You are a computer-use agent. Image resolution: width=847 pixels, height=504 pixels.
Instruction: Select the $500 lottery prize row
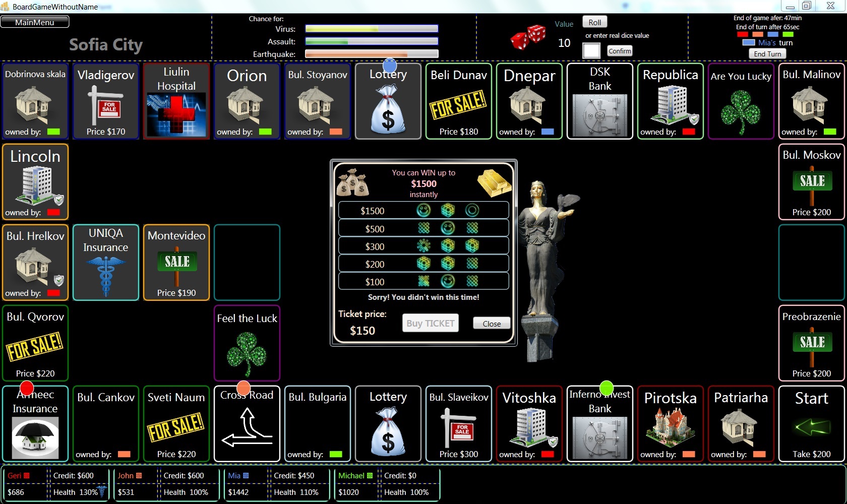pyautogui.click(x=423, y=228)
